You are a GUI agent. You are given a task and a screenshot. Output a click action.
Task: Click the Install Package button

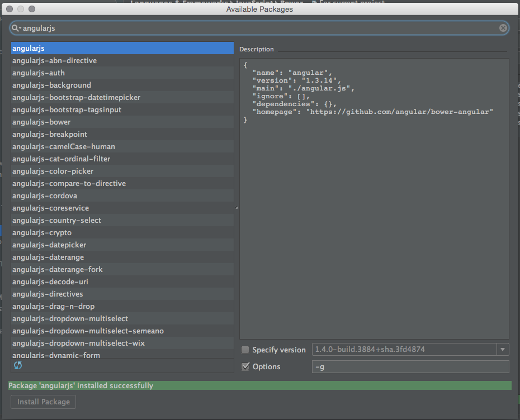pyautogui.click(x=44, y=402)
